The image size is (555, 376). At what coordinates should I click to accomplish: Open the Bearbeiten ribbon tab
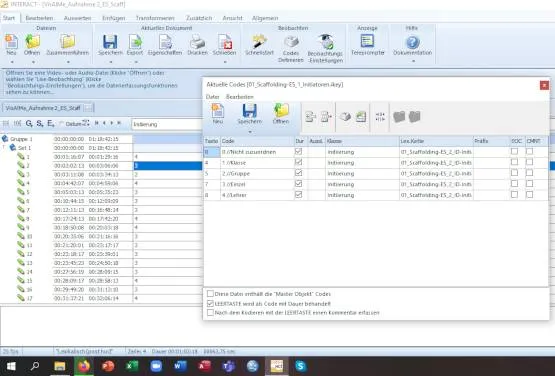(39, 18)
